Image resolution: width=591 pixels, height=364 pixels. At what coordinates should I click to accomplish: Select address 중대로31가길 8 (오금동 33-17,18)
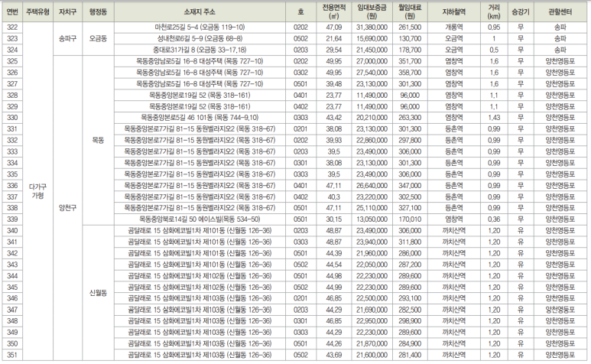pos(200,50)
